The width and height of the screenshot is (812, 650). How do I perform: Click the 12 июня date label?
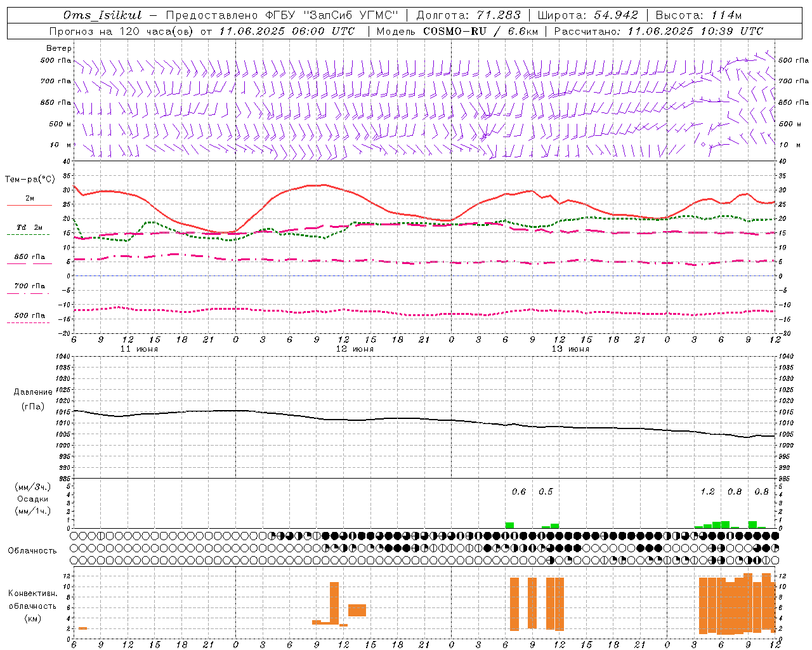pos(355,349)
